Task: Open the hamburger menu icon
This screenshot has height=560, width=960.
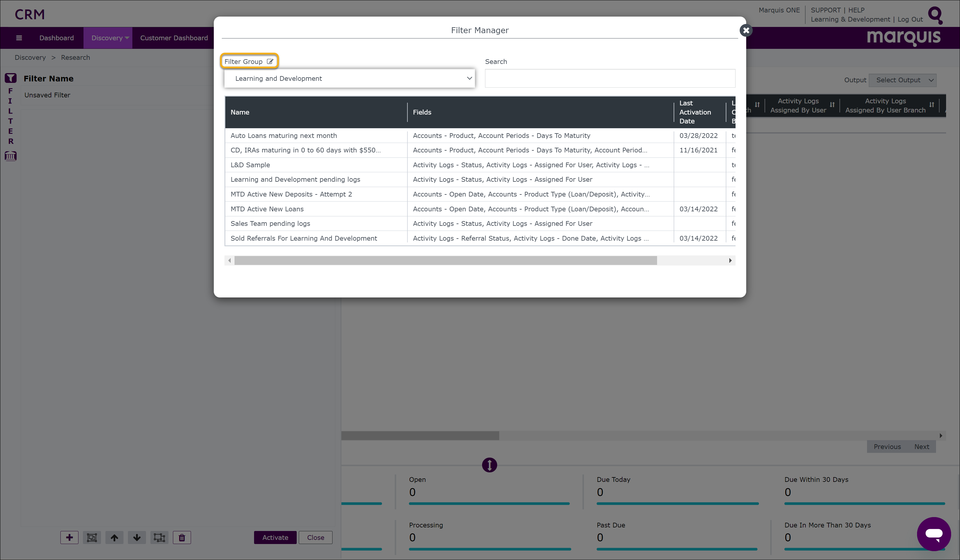Action: coord(19,38)
